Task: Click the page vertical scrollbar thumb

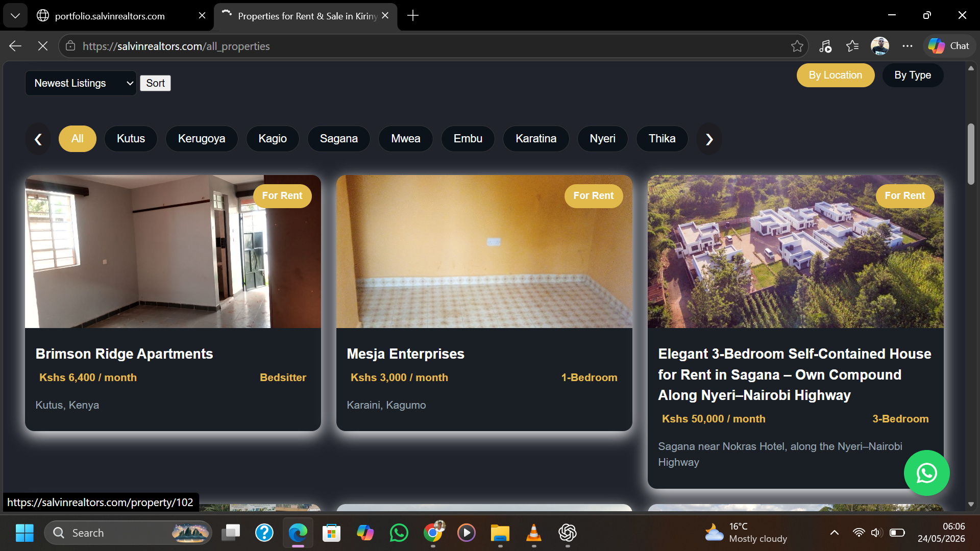Action: click(x=971, y=154)
